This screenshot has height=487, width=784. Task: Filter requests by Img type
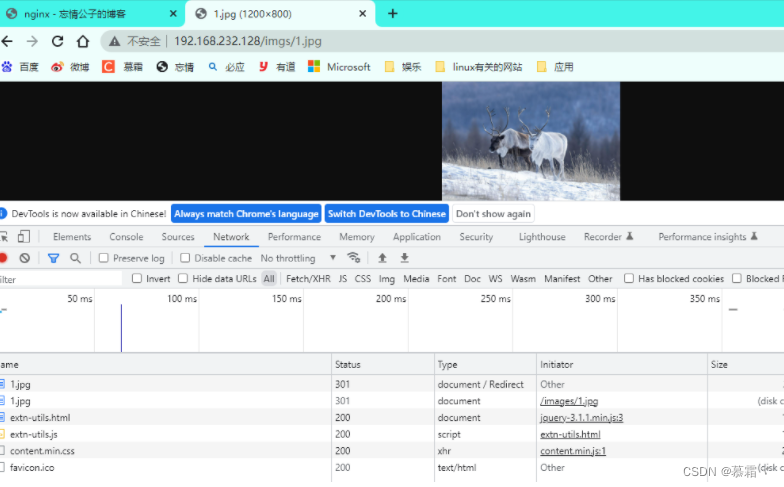click(x=386, y=279)
